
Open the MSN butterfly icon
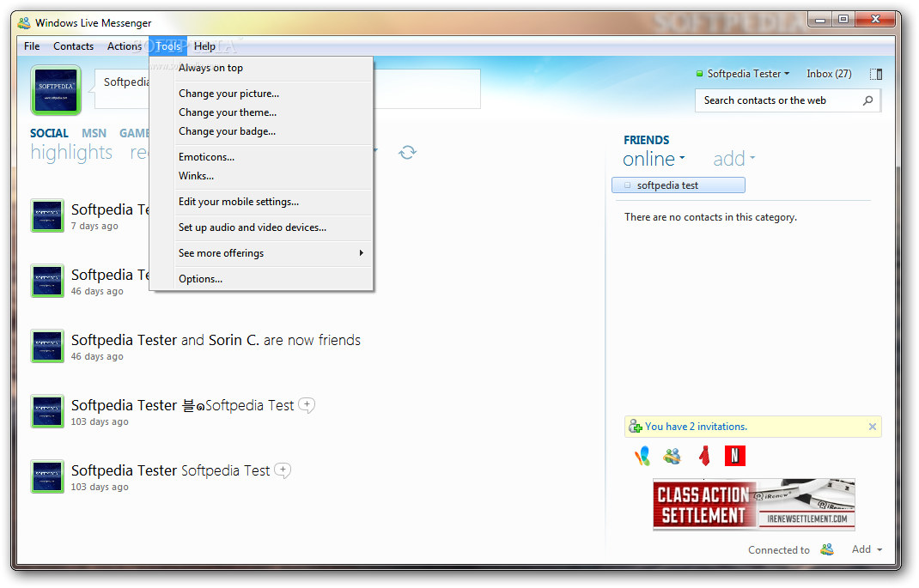(x=642, y=456)
